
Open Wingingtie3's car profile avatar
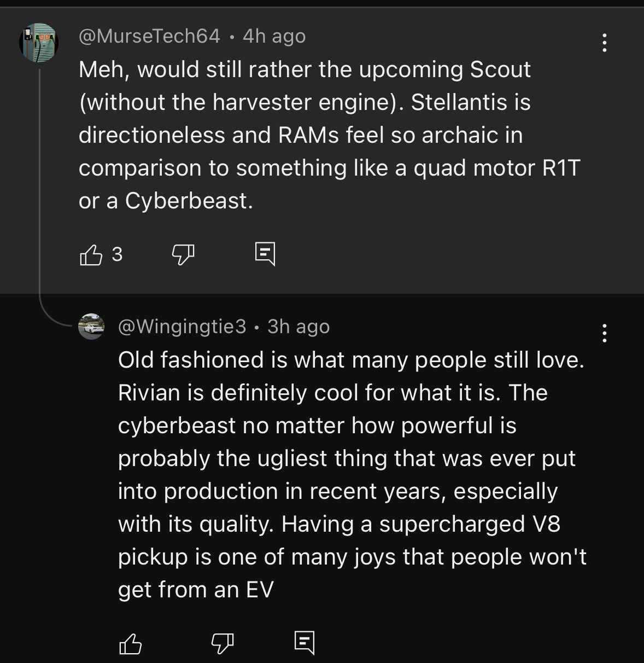point(91,327)
